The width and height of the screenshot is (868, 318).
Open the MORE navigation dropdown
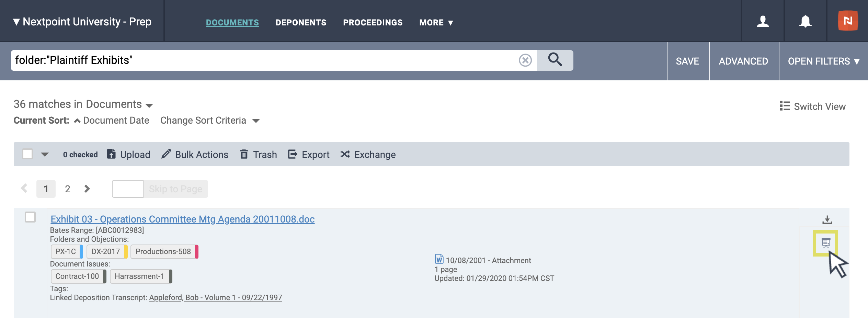click(436, 23)
